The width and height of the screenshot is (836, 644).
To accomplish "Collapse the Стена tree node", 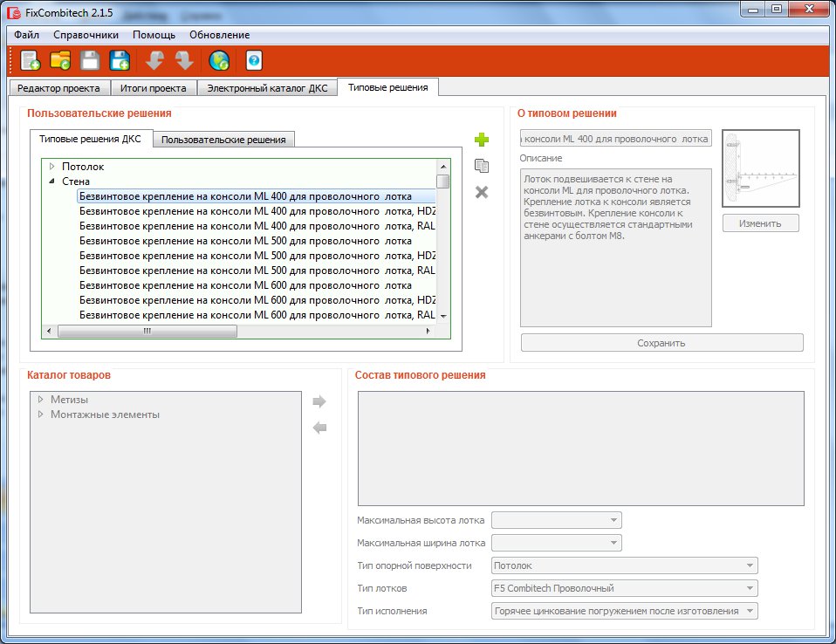I will click(52, 182).
